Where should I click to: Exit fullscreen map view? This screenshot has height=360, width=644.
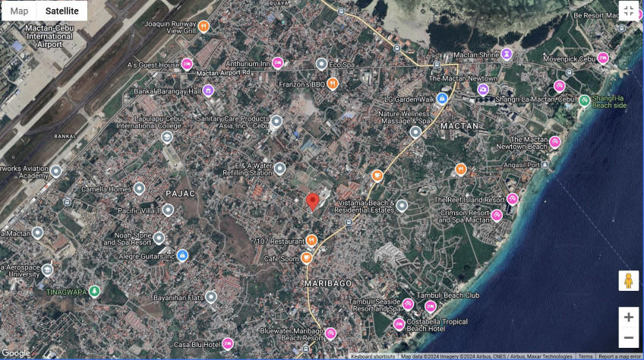tap(628, 11)
